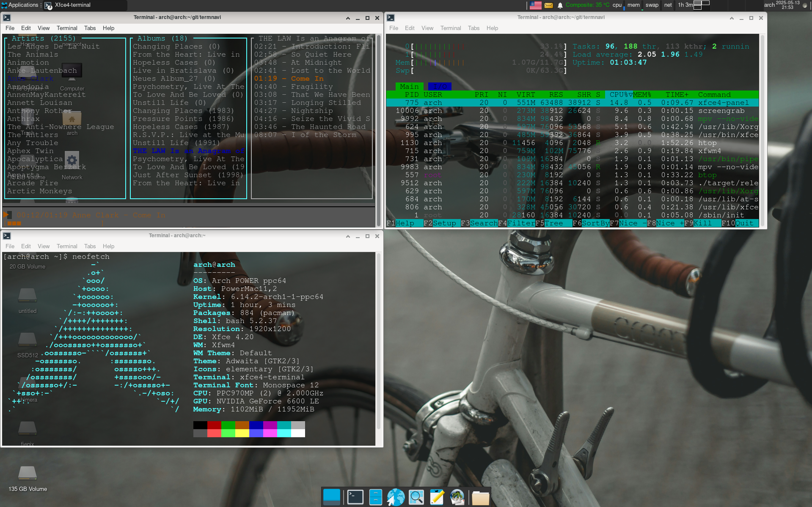Image resolution: width=812 pixels, height=507 pixels.
Task: Select artist Arctic Monkeys in termnavi
Action: [40, 191]
